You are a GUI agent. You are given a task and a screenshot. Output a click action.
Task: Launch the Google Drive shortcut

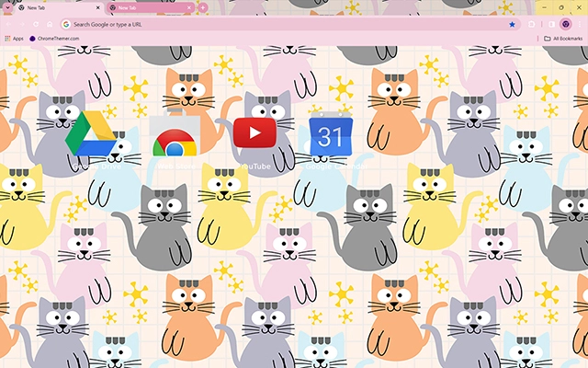91,140
